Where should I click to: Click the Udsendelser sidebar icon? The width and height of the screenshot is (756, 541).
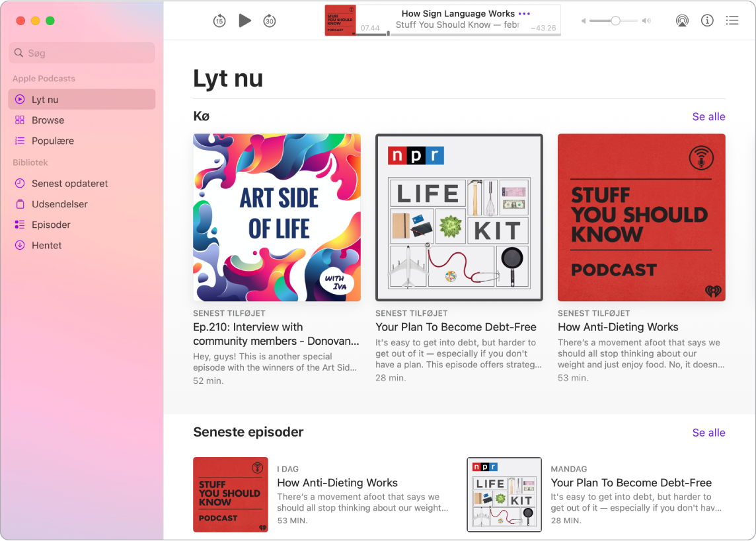[19, 204]
